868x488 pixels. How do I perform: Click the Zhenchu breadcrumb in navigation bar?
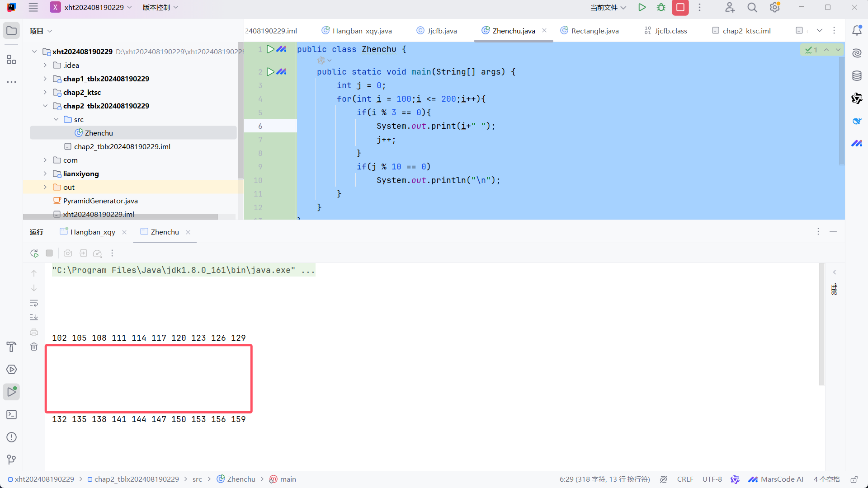coord(236,479)
